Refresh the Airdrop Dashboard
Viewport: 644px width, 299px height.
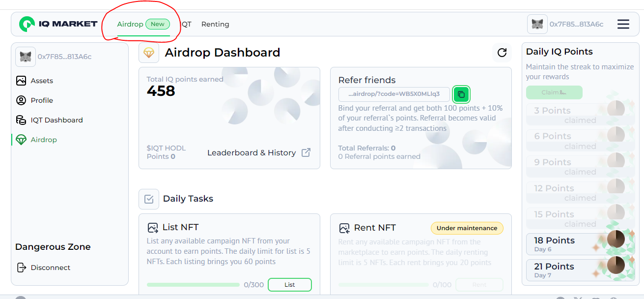coord(502,53)
